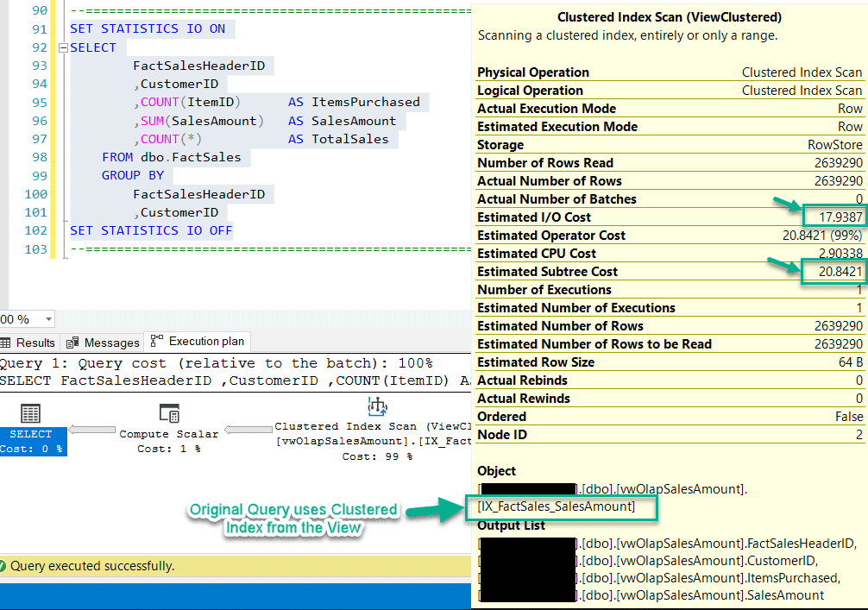Click 'Actual Execution Mode' property row
868x610 pixels.
click(x=670, y=109)
